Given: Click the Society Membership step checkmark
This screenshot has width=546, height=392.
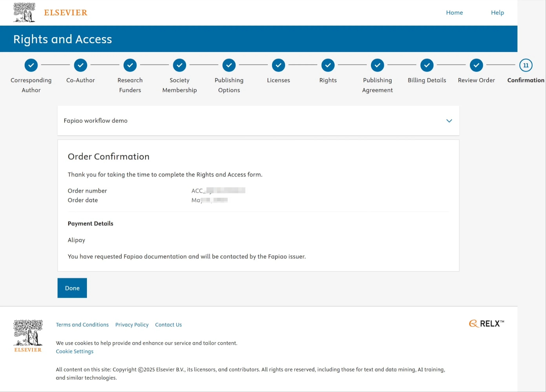Looking at the screenshot, I should click(180, 65).
